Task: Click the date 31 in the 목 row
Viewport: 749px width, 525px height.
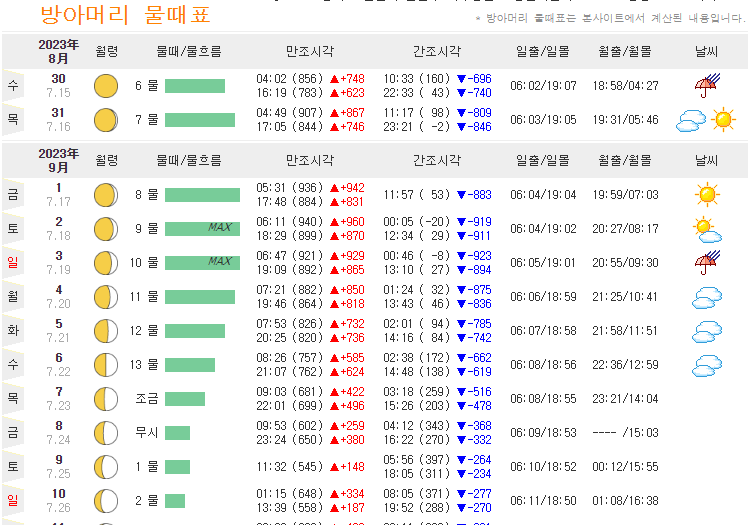Action: click(58, 113)
